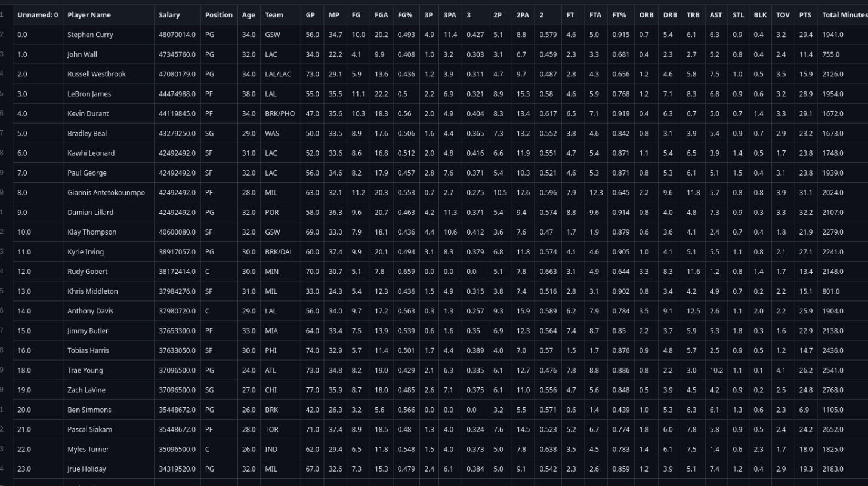
Task: Select the John Wall cell
Action: [108, 54]
